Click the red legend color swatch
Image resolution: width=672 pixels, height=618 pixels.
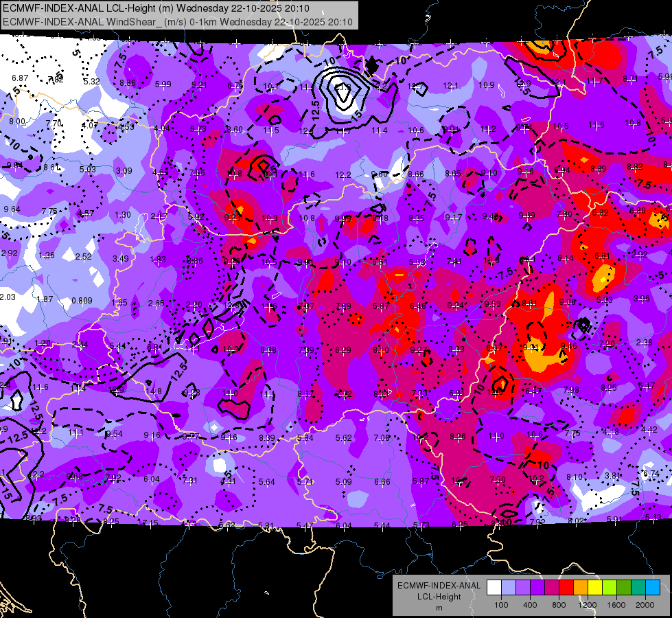[x=566, y=588]
